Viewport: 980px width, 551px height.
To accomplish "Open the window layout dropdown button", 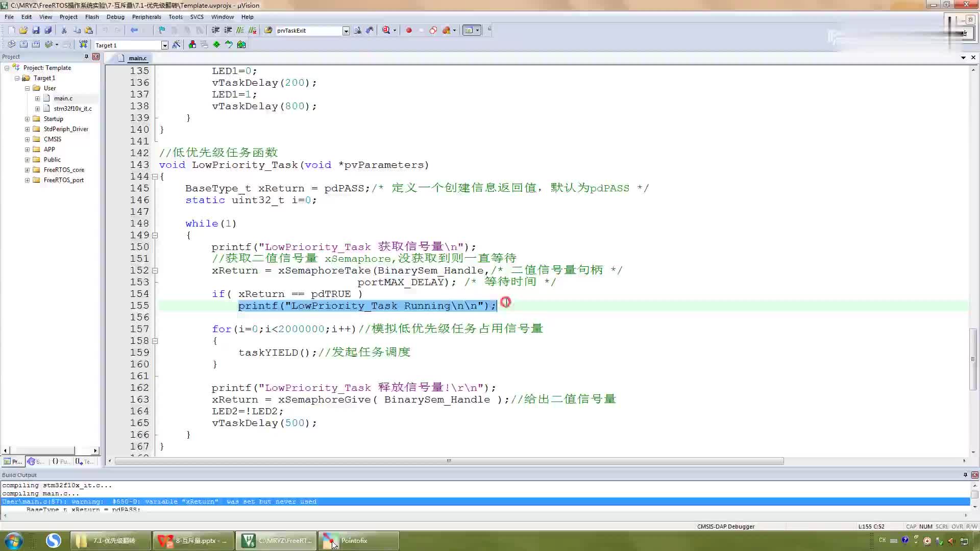I will pyautogui.click(x=478, y=30).
